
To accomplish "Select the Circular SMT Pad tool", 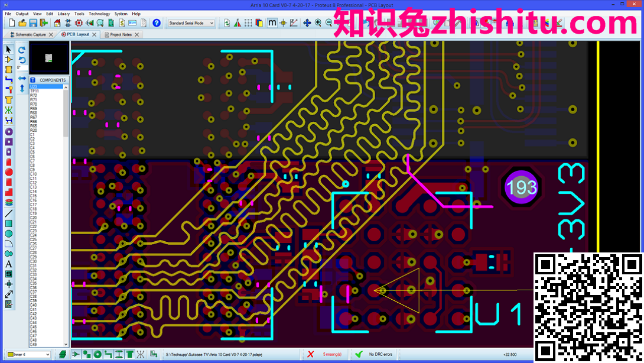I will (x=8, y=172).
